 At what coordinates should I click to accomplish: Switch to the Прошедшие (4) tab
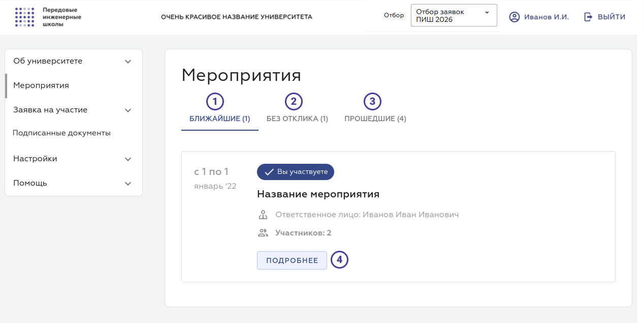[375, 119]
